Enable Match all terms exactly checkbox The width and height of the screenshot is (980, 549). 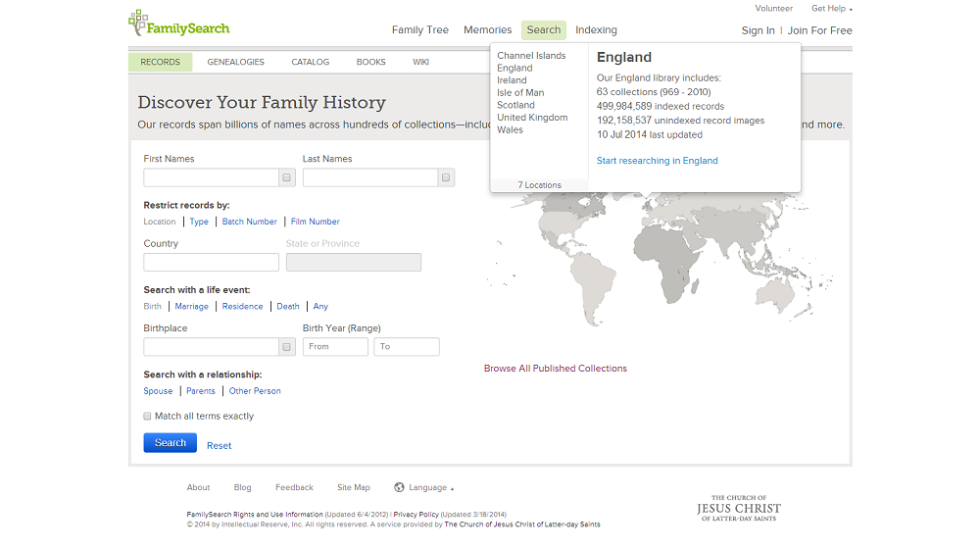pos(148,416)
